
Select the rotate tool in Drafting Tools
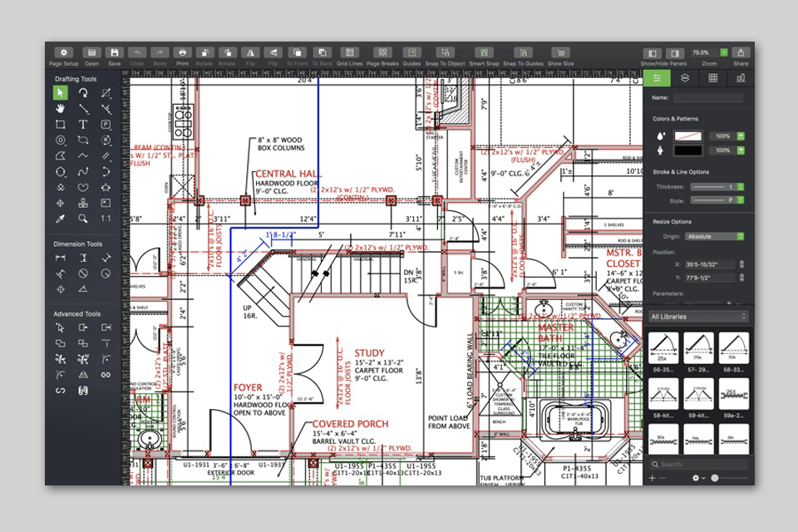[83, 92]
